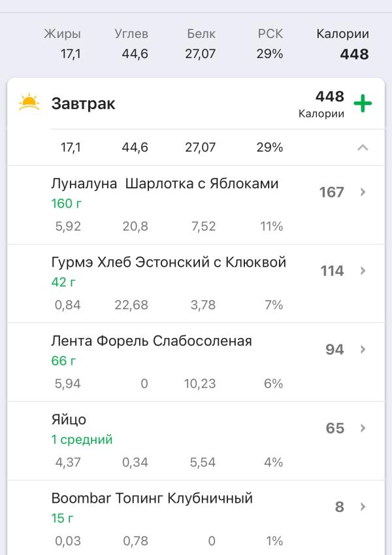
Task: Open Boombar Топинг Клубничный entry
Action: pos(196,518)
